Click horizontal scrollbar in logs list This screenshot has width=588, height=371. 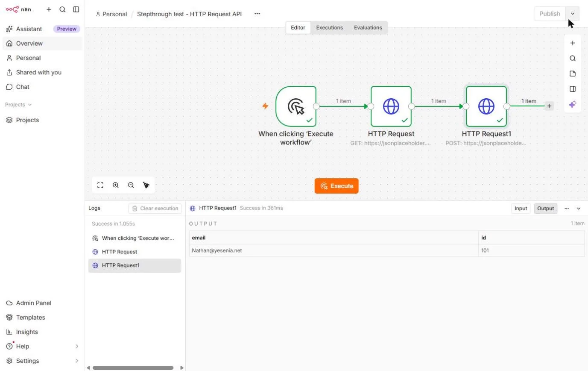(133, 368)
